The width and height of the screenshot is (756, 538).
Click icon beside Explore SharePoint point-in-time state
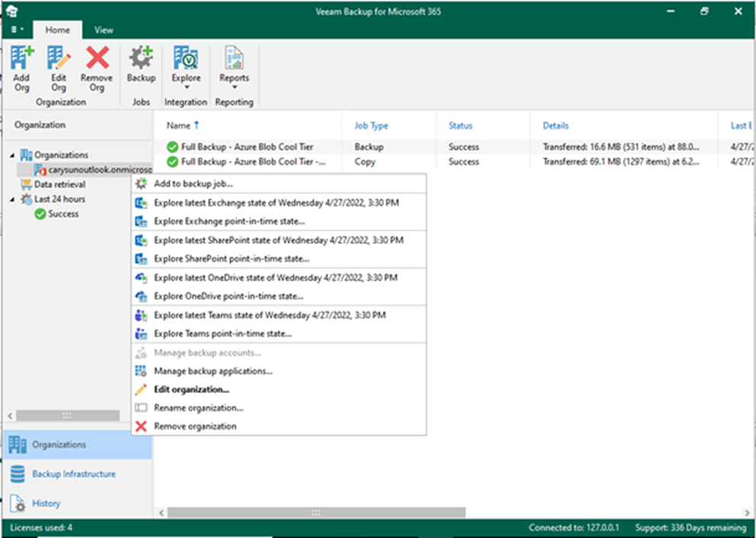pos(141,259)
